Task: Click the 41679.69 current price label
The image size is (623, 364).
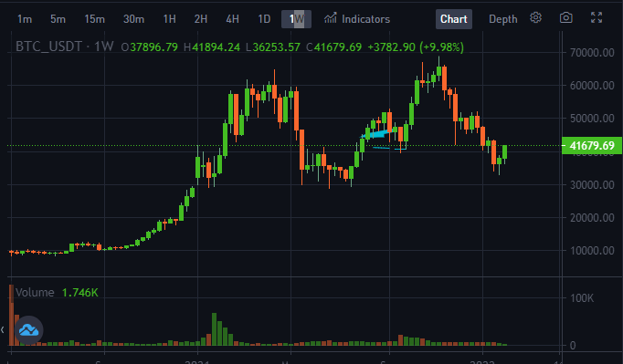Action: (592, 146)
